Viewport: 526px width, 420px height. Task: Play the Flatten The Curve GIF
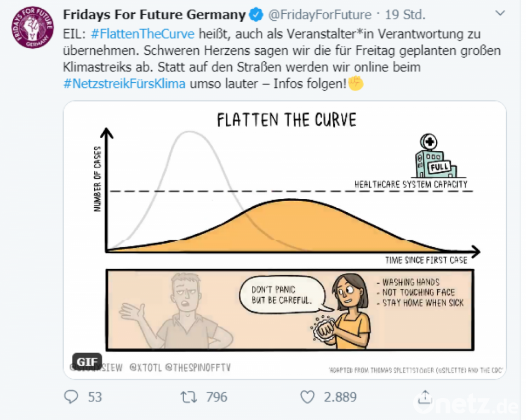(x=285, y=236)
